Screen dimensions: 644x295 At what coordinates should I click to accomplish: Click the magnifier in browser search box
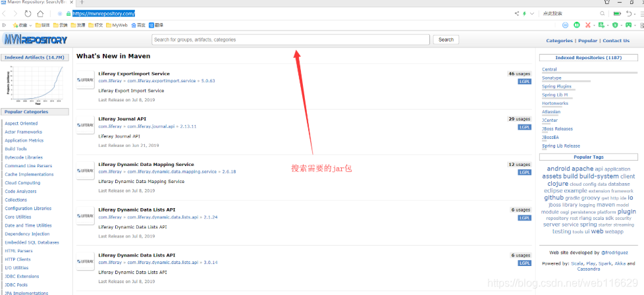603,14
